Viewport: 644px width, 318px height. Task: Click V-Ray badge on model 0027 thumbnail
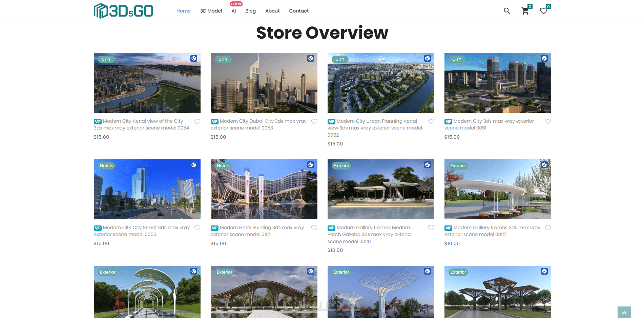point(544,165)
